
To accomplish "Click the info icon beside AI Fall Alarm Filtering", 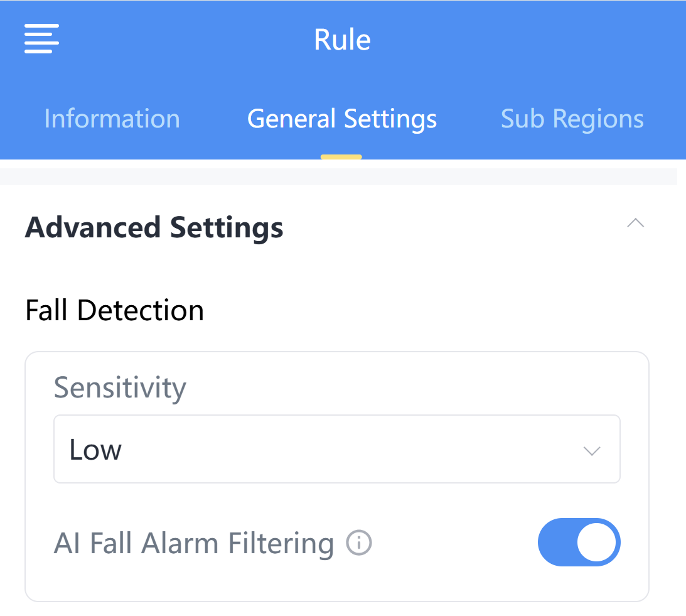I will (x=360, y=543).
